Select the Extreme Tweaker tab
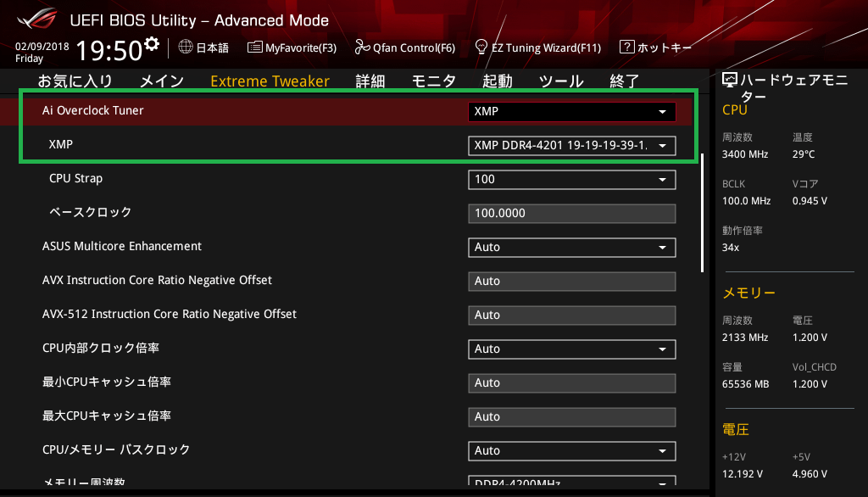 [x=270, y=81]
